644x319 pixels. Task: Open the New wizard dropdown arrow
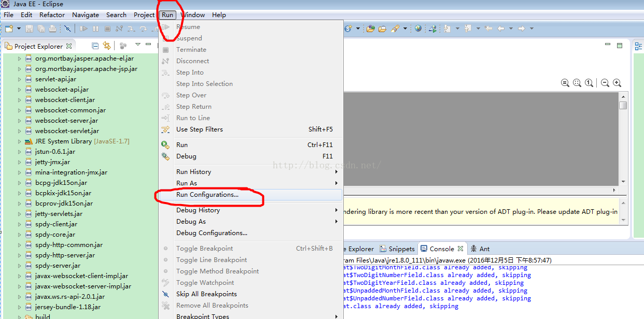pyautogui.click(x=19, y=28)
